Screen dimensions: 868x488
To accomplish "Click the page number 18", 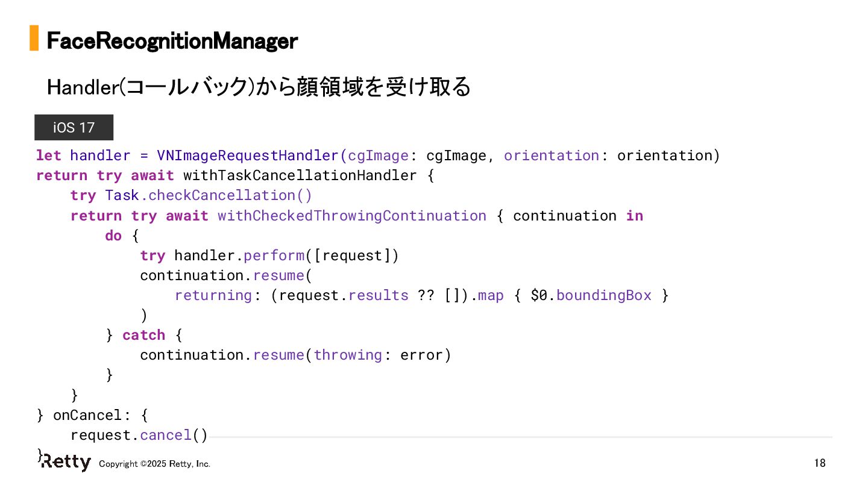I will coord(820,463).
